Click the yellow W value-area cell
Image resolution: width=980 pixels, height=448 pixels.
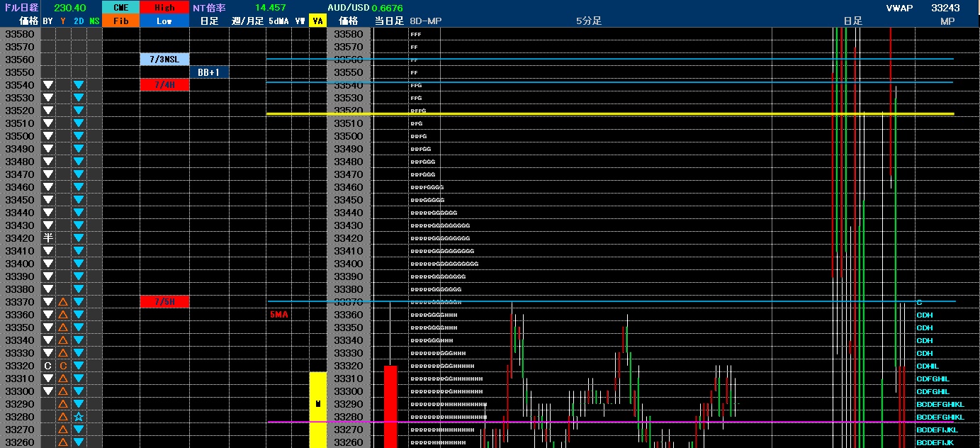317,404
